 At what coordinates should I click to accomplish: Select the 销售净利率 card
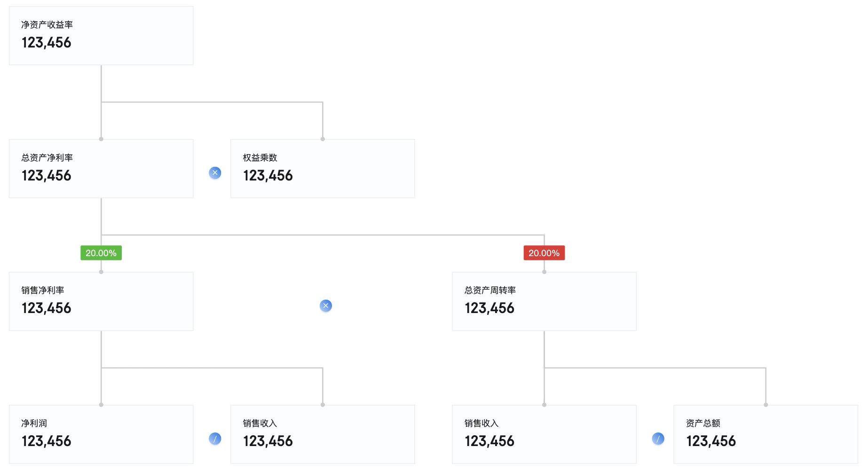coord(101,301)
